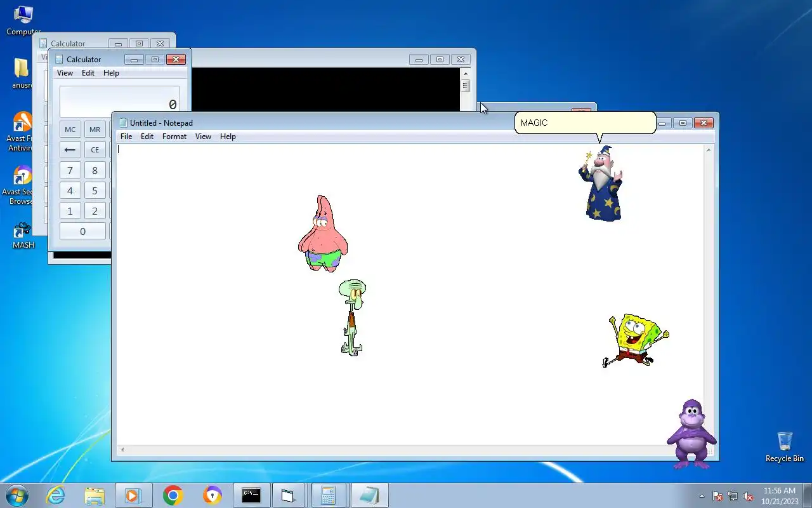812x508 pixels.
Task: Show hidden tray icons arrow
Action: pyautogui.click(x=702, y=496)
